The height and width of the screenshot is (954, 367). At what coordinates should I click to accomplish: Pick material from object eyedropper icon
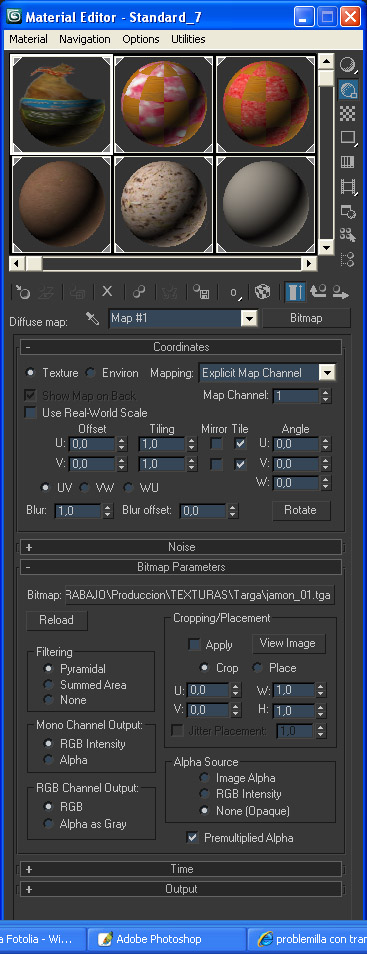click(x=93, y=318)
